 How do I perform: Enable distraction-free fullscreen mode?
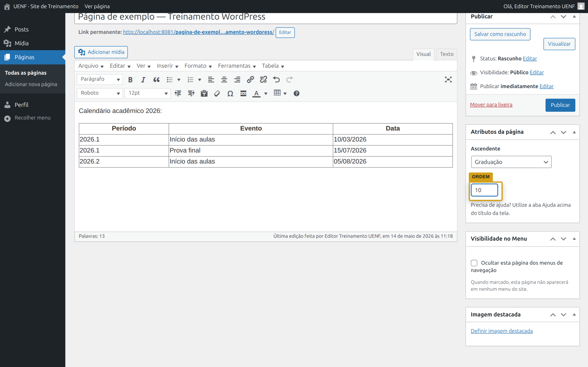(448, 80)
